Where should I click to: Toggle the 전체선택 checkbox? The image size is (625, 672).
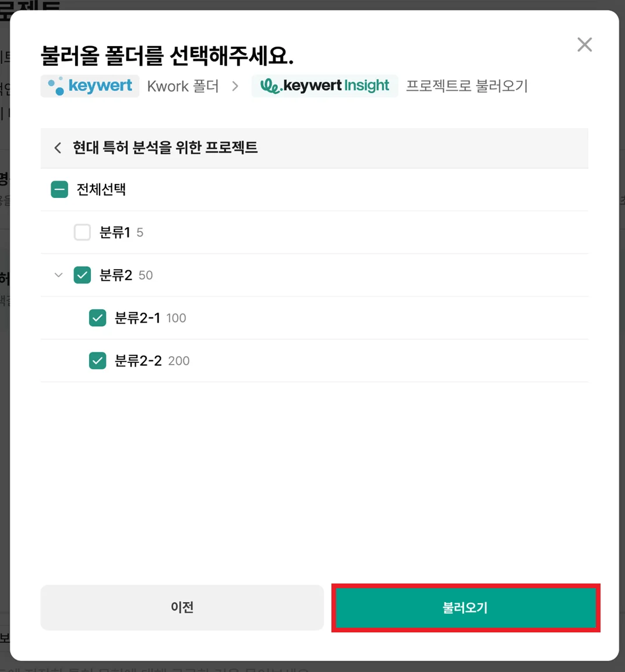pyautogui.click(x=59, y=189)
